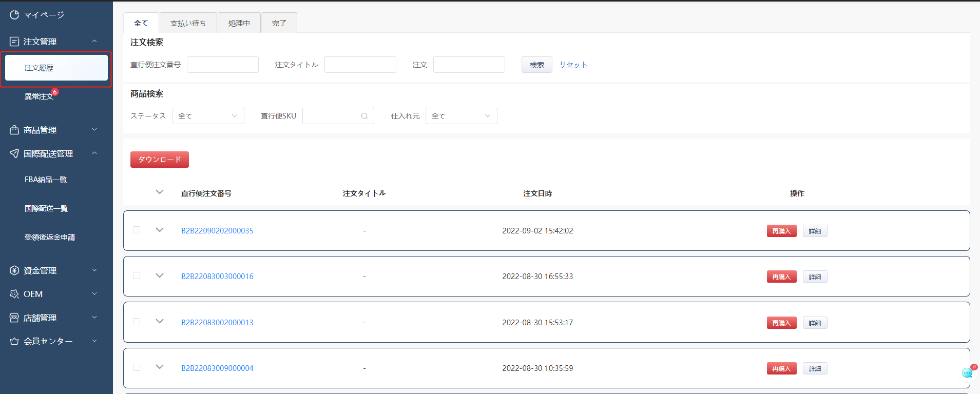Click the 資金管理 yen coin icon
The width and height of the screenshot is (980, 394).
tap(14, 270)
